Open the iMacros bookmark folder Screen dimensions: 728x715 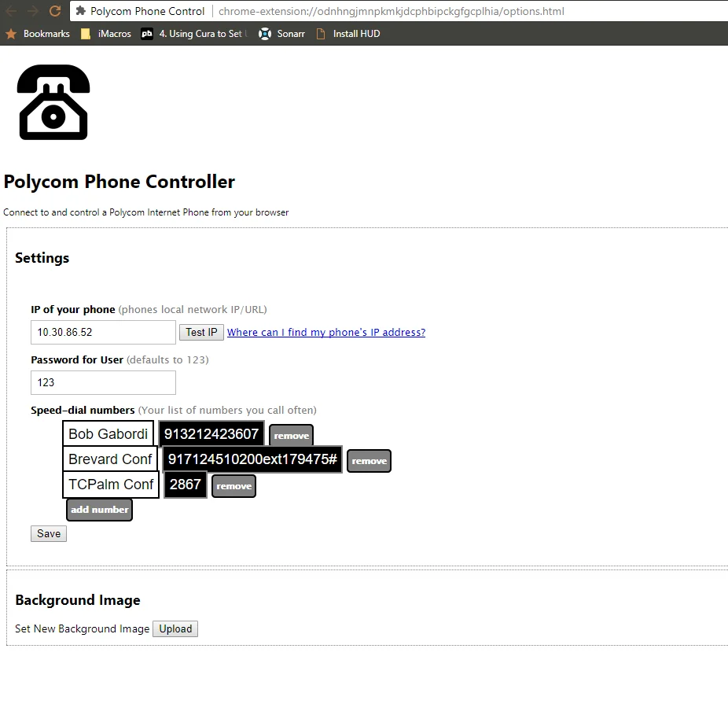click(106, 34)
